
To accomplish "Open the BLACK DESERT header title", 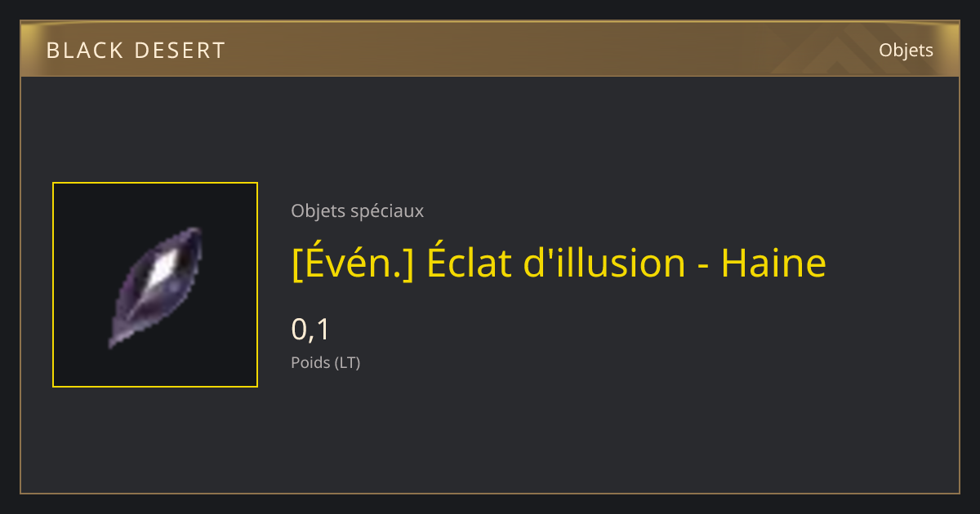I will pos(136,51).
